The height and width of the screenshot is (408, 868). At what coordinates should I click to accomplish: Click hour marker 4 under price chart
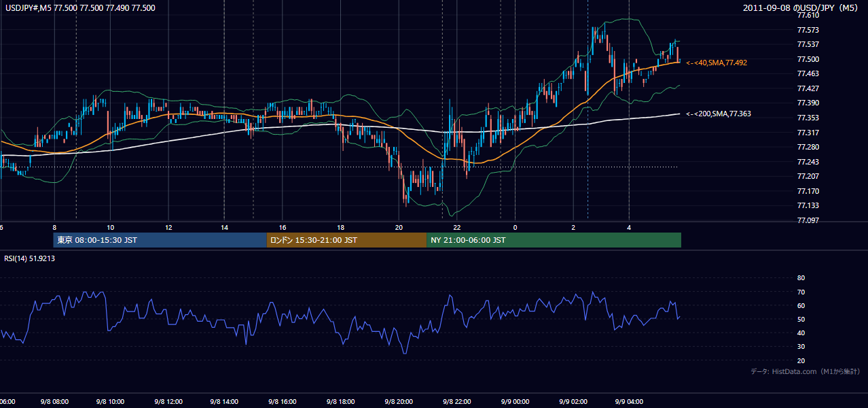(629, 228)
